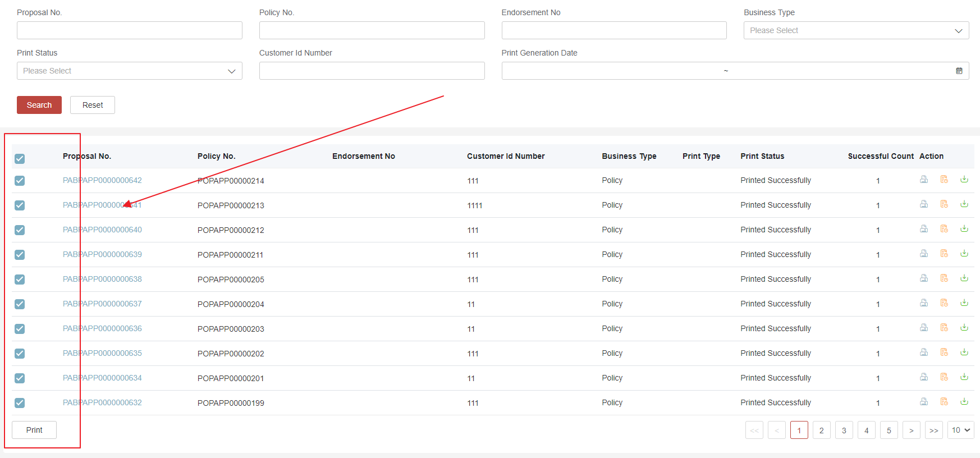The width and height of the screenshot is (980, 458).
Task: Download document for policy POPAPP00000212
Action: point(964,229)
